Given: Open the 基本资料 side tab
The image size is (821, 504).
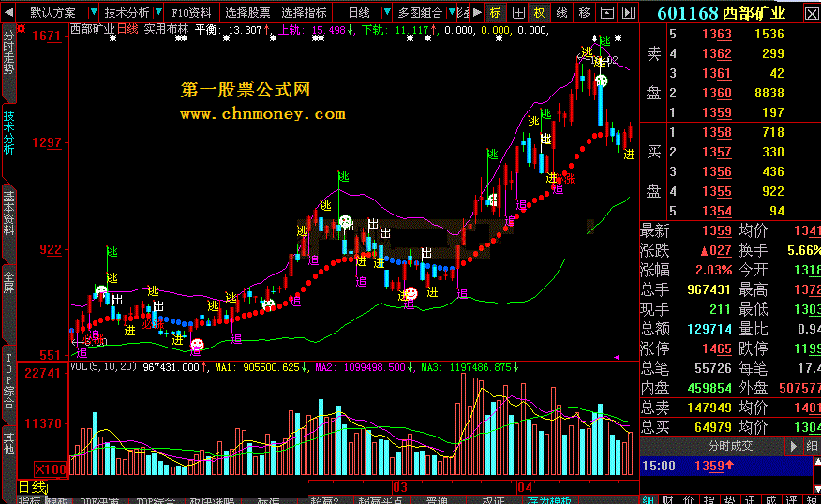Looking at the screenshot, I should (8, 213).
